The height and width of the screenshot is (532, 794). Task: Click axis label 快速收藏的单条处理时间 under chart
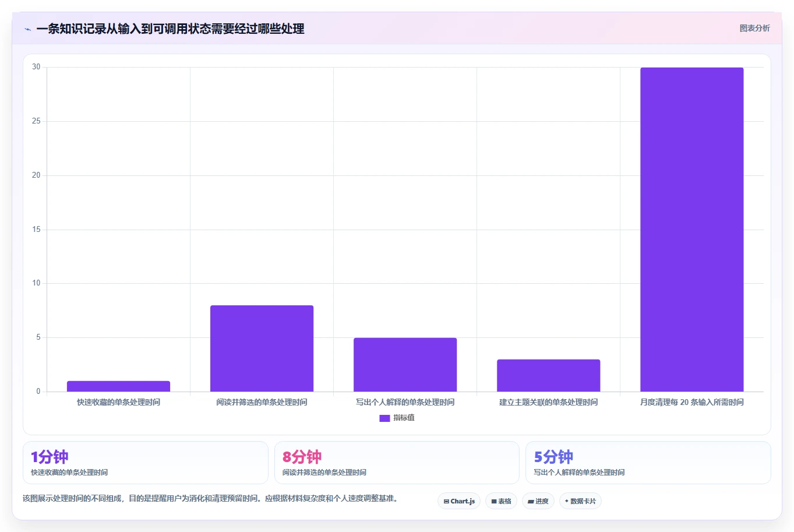[118, 402]
